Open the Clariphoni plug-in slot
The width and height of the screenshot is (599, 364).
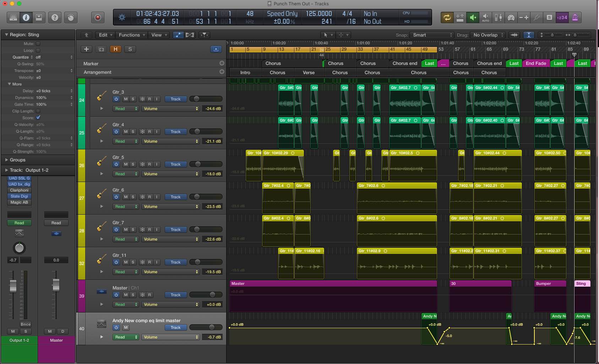(x=19, y=190)
